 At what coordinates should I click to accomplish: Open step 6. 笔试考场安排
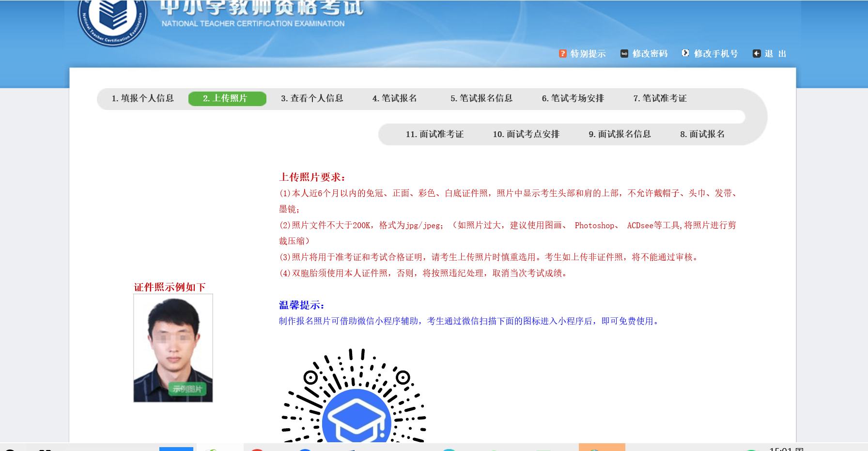point(573,98)
